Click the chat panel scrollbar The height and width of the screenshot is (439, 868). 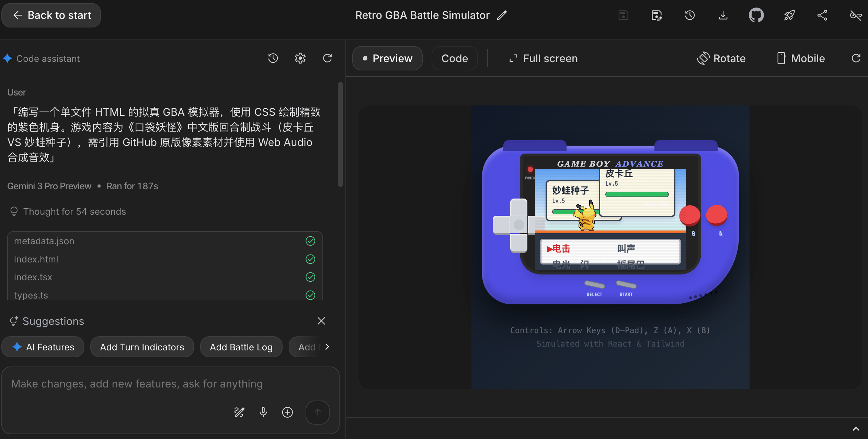[341, 135]
